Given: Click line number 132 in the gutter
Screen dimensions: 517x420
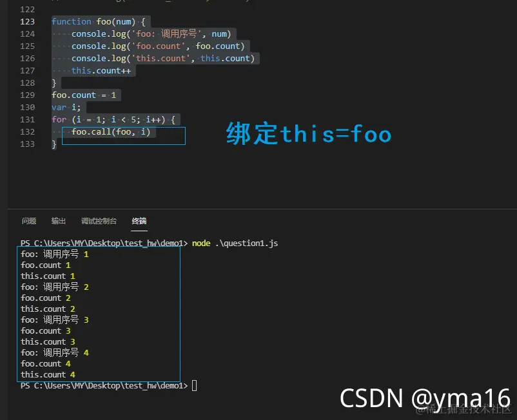Looking at the screenshot, I should point(27,132).
